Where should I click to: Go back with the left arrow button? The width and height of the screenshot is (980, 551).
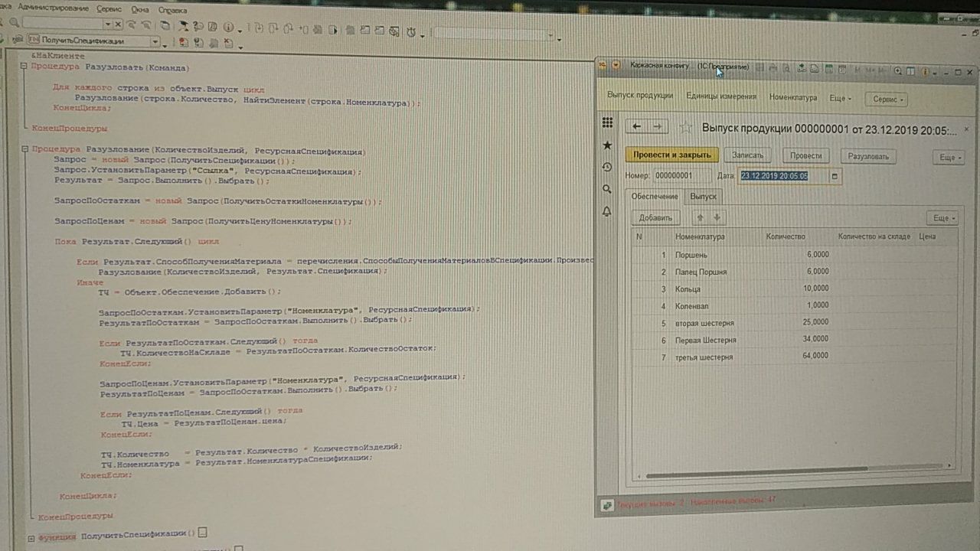point(637,126)
